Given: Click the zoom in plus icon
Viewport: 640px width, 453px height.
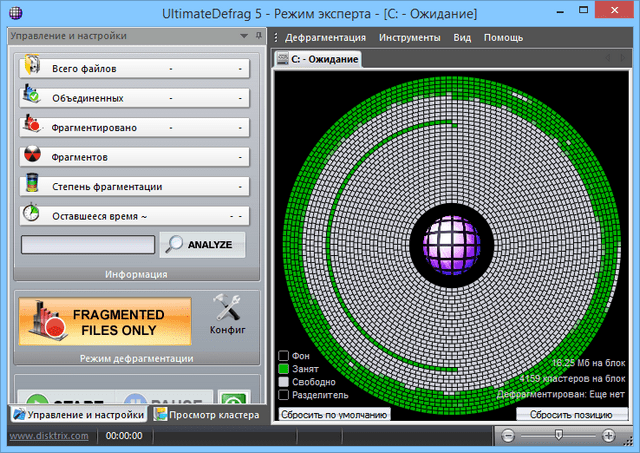Looking at the screenshot, I should pyautogui.click(x=609, y=436).
